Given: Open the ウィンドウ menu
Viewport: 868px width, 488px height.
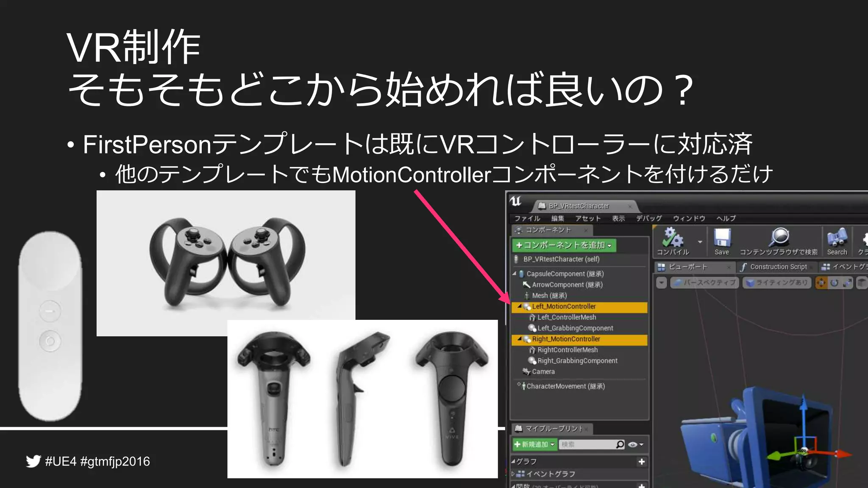Looking at the screenshot, I should point(689,219).
